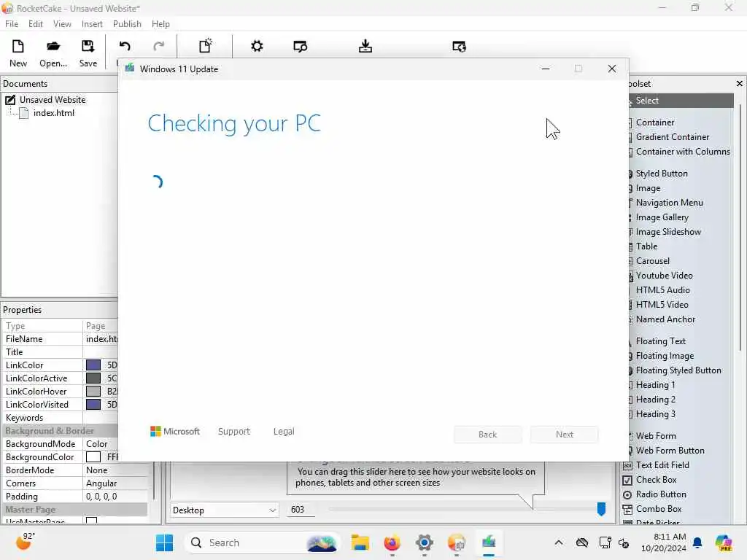Viewport: 747px width, 560px height.
Task: Click the preview monitor magnifier icon
Action: [x=300, y=47]
